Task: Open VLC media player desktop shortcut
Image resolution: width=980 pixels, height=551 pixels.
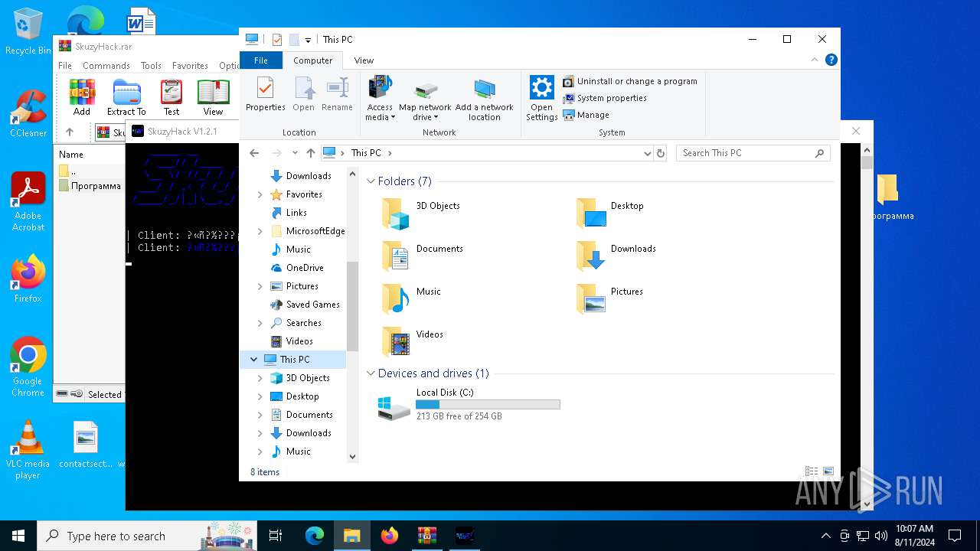Action: click(28, 450)
